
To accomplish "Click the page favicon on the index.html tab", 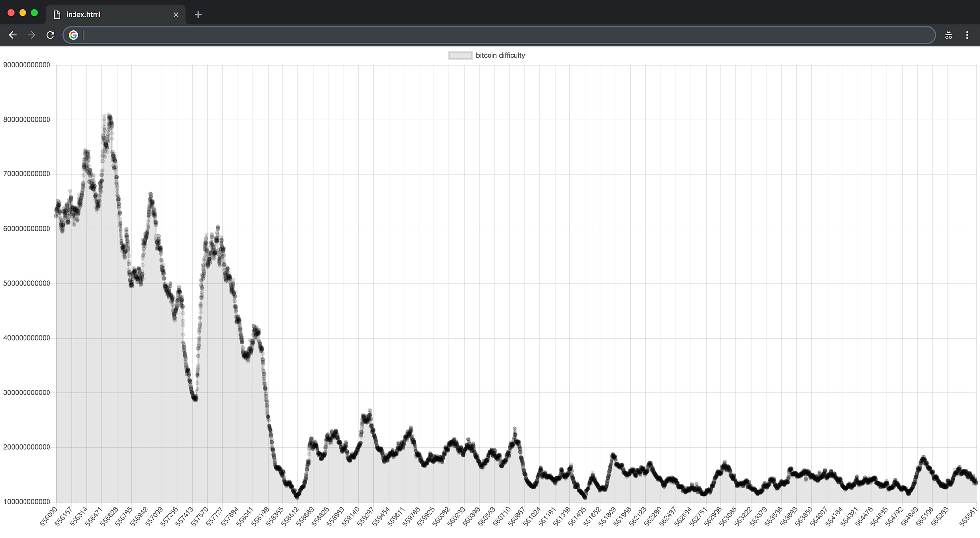I will (56, 14).
